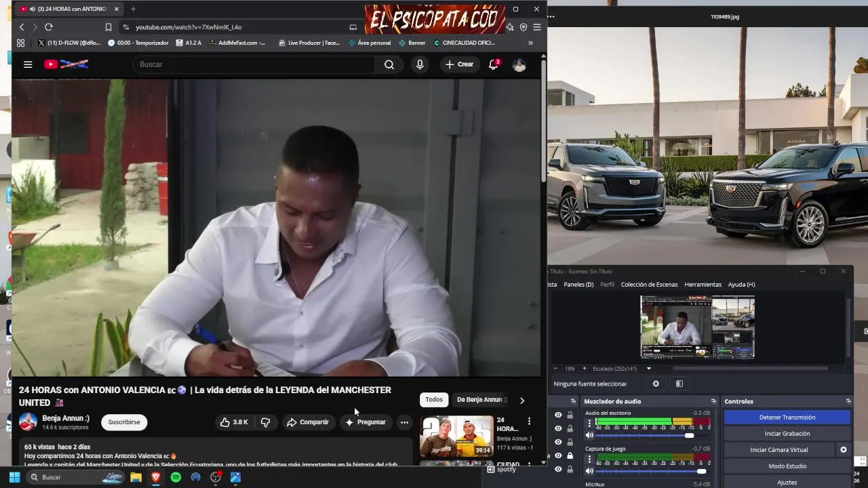Pop out Mezclador de audio dock

(x=713, y=401)
